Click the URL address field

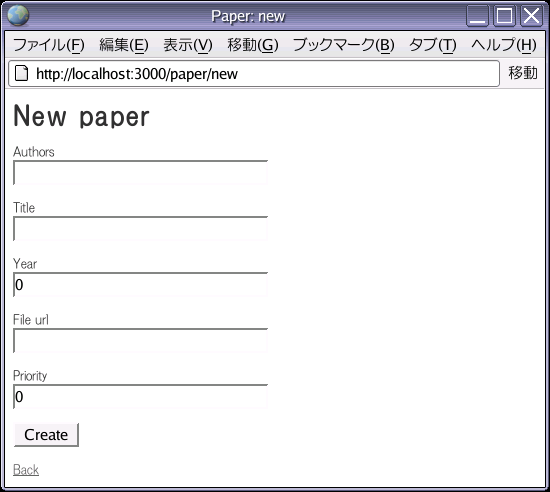(254, 74)
